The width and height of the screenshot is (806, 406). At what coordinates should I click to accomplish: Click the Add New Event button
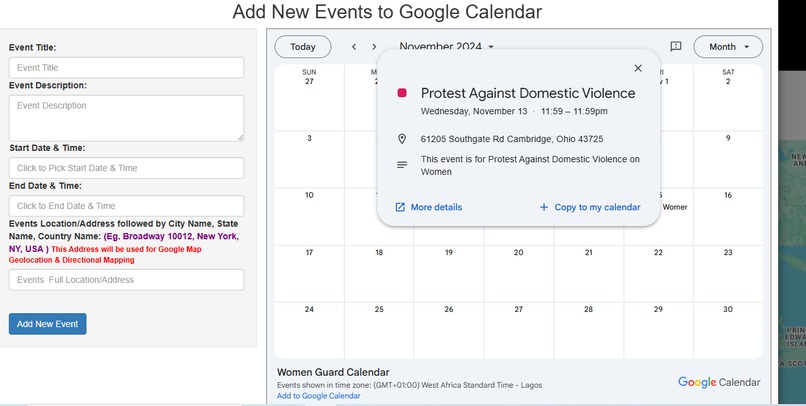pyautogui.click(x=47, y=324)
